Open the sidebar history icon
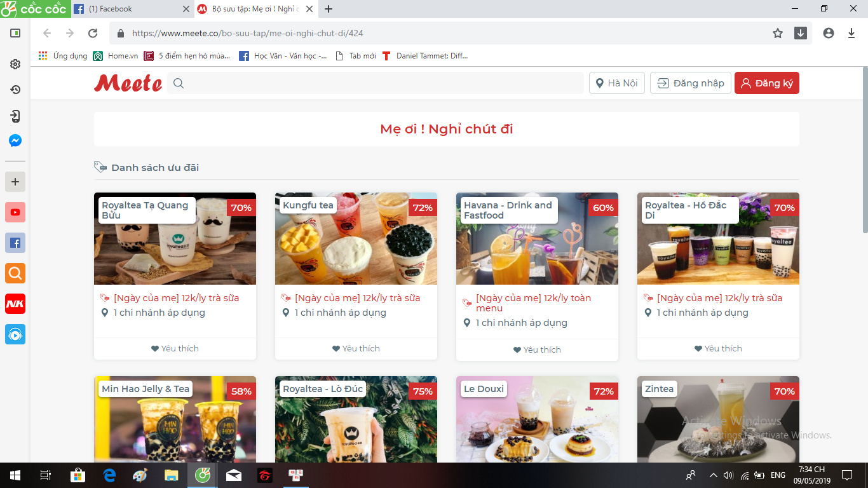This screenshot has height=488, width=868. 15,90
